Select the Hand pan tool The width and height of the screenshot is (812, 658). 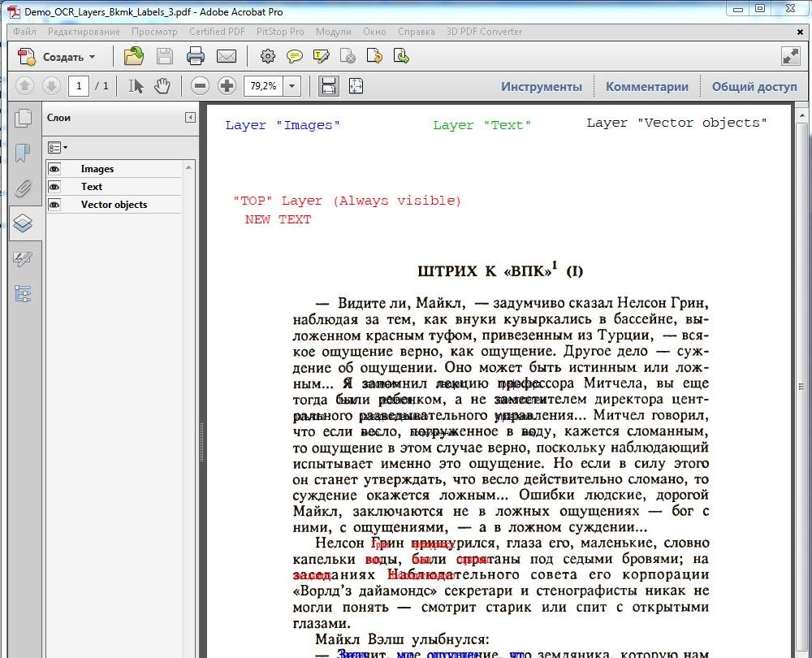(x=162, y=86)
